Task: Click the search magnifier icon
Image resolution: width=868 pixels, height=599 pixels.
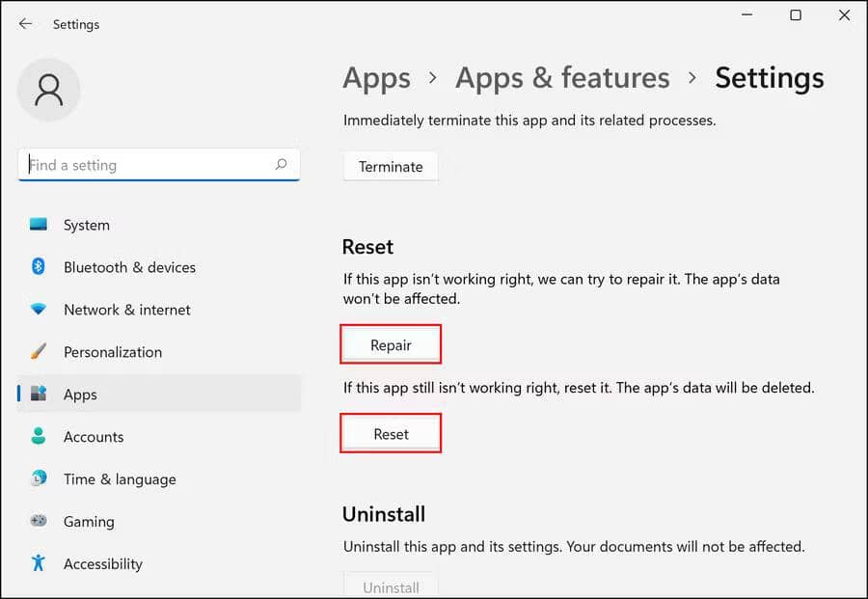Action: pos(281,165)
